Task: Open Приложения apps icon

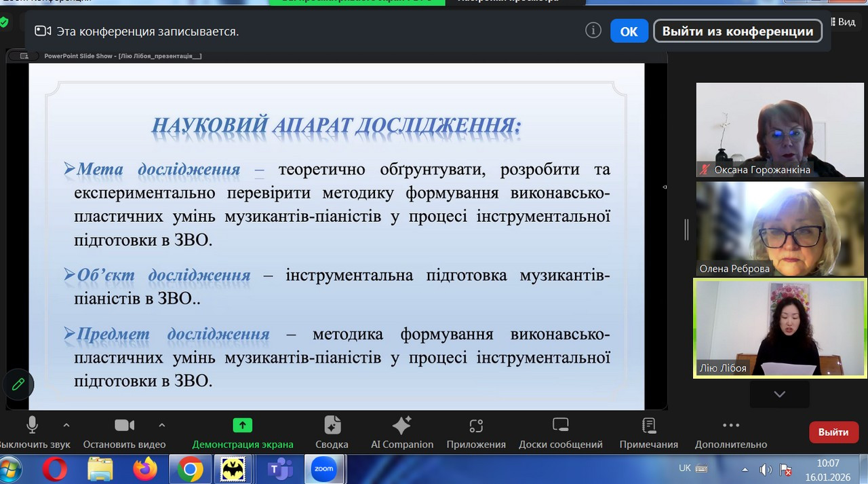Action: [x=476, y=426]
